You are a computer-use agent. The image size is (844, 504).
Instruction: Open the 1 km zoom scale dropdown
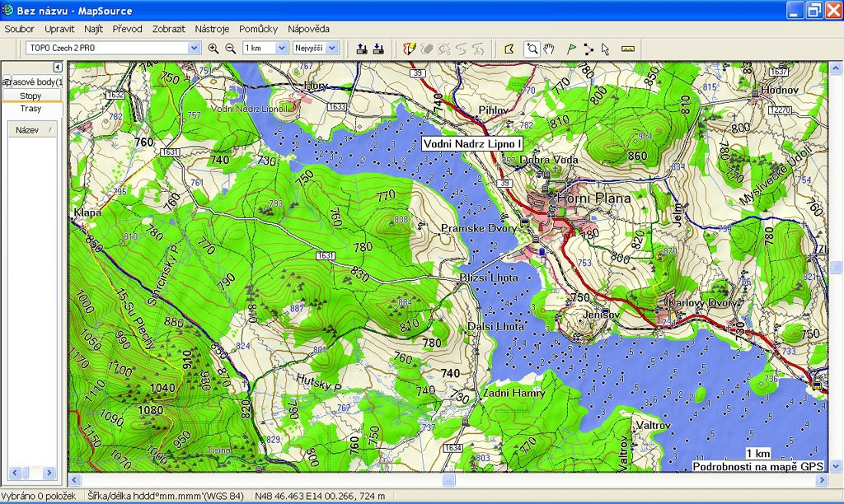[x=282, y=48]
